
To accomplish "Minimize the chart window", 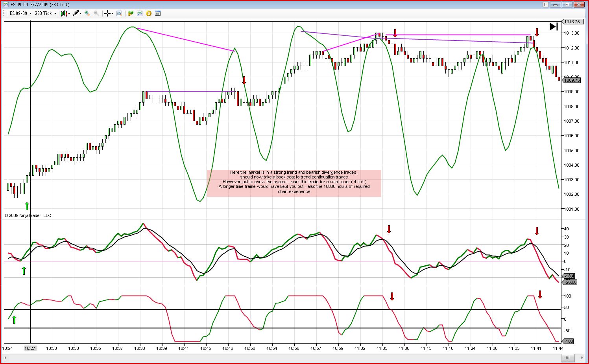I will [x=556, y=5].
